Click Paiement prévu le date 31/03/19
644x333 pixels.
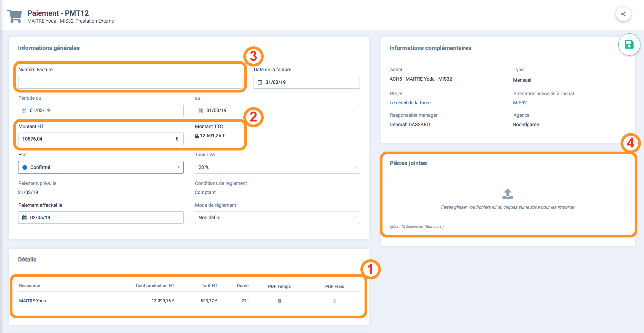pyautogui.click(x=28, y=192)
